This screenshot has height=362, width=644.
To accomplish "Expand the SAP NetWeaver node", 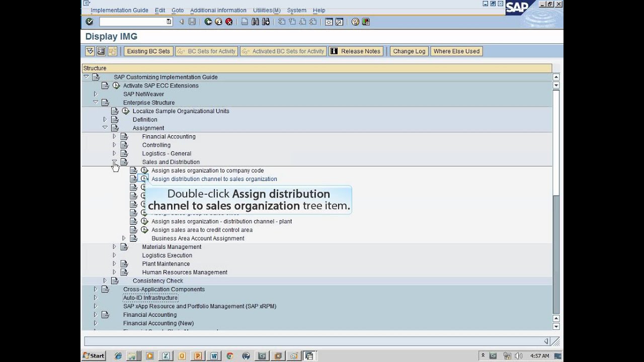I will click(x=96, y=94).
